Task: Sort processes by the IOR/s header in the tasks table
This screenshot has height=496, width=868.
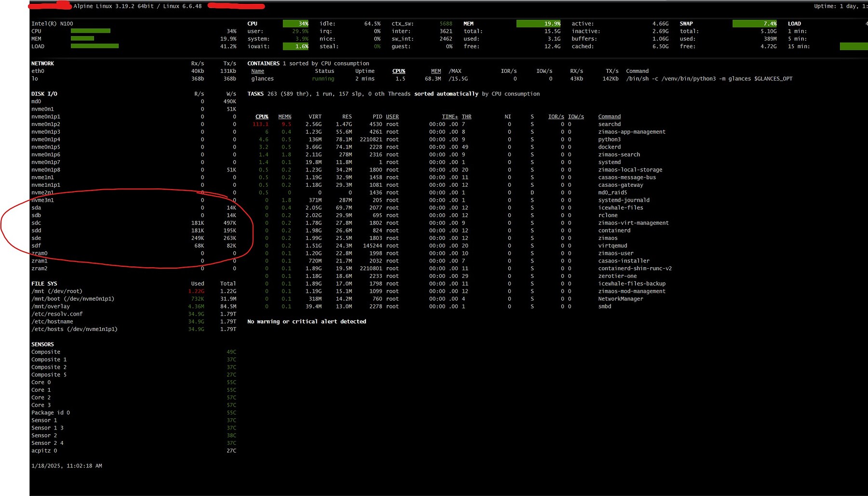Action: [x=556, y=117]
